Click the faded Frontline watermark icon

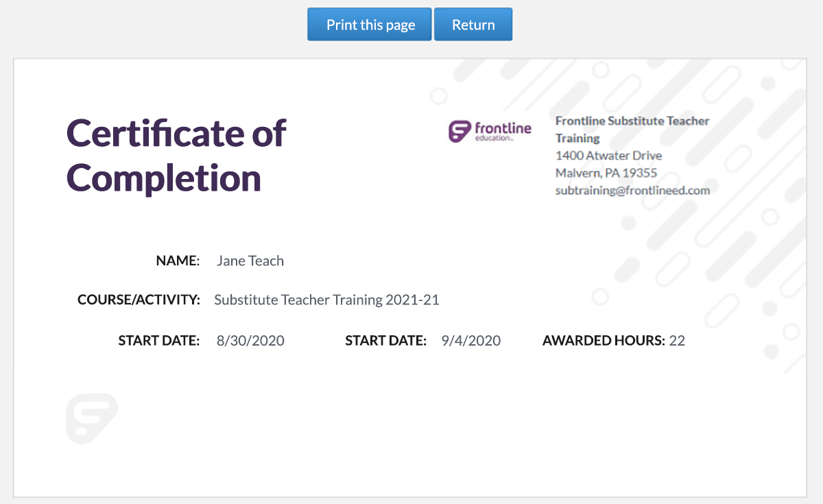[x=92, y=418]
